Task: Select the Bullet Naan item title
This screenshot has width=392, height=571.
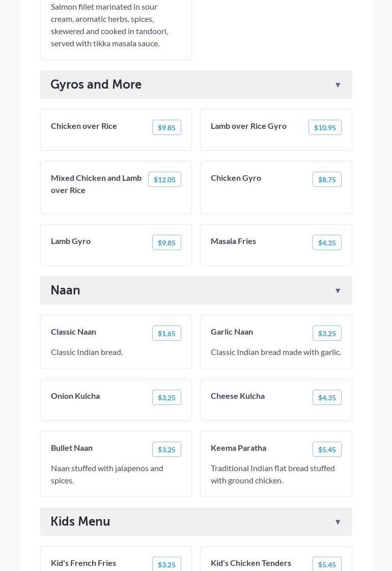Action: click(x=72, y=448)
